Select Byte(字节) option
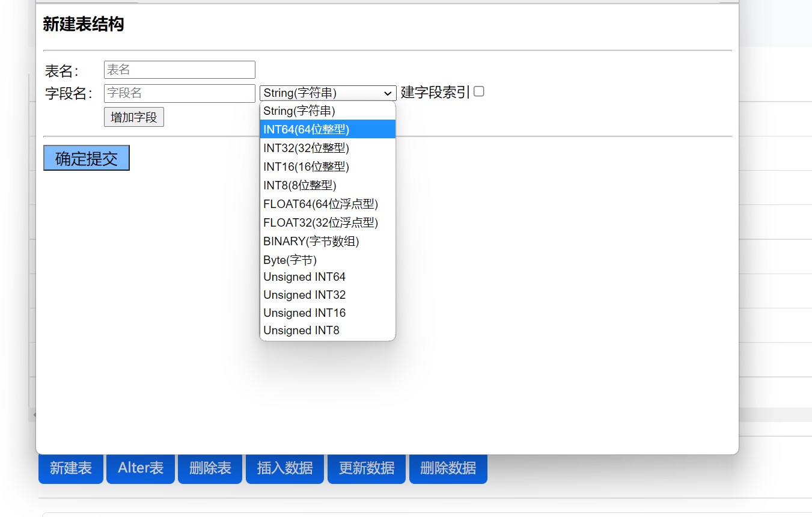Image resolution: width=812 pixels, height=517 pixels. click(328, 260)
